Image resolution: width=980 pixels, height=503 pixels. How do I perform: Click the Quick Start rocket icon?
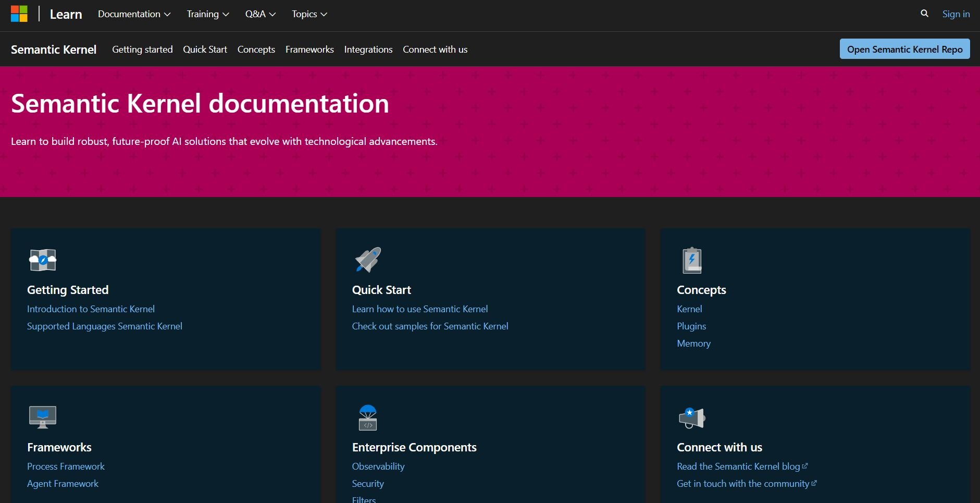click(x=368, y=260)
